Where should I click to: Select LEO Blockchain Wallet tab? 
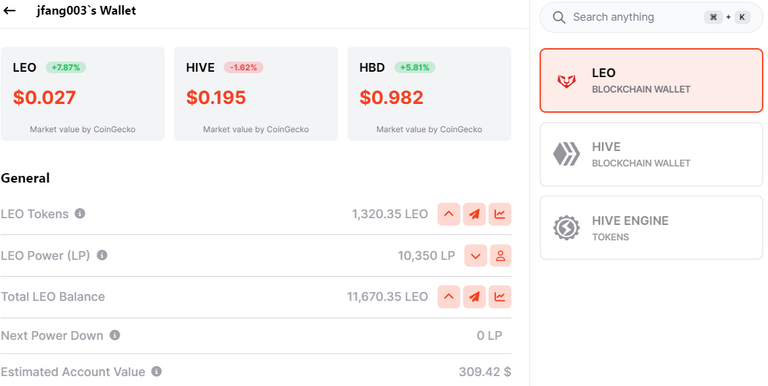651,80
